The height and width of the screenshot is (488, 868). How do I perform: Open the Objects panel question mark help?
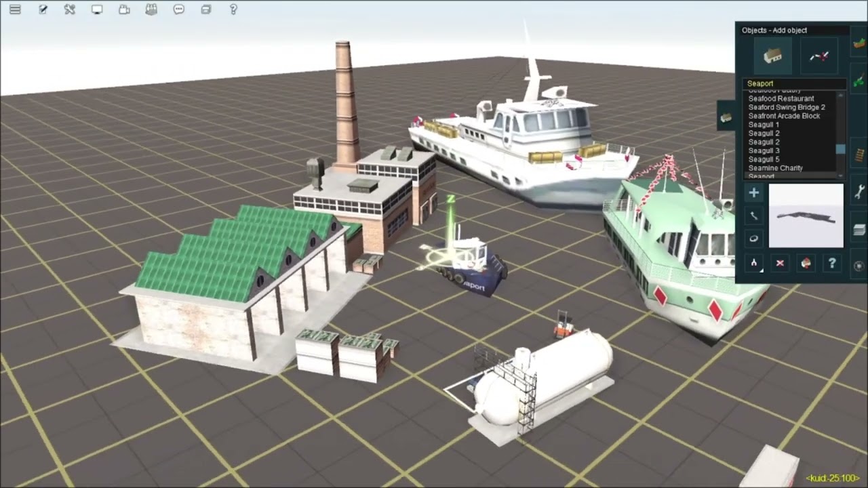click(832, 263)
